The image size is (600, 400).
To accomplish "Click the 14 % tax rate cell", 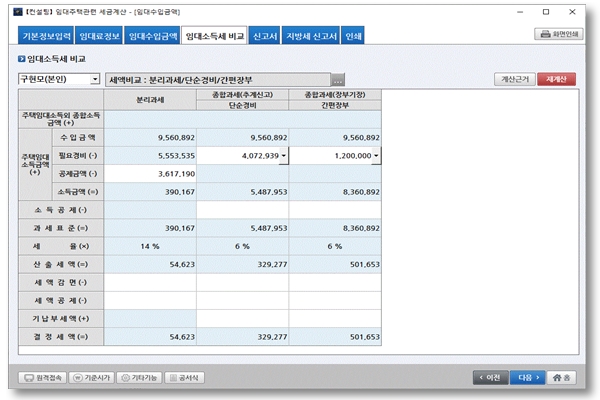I will 150,246.
